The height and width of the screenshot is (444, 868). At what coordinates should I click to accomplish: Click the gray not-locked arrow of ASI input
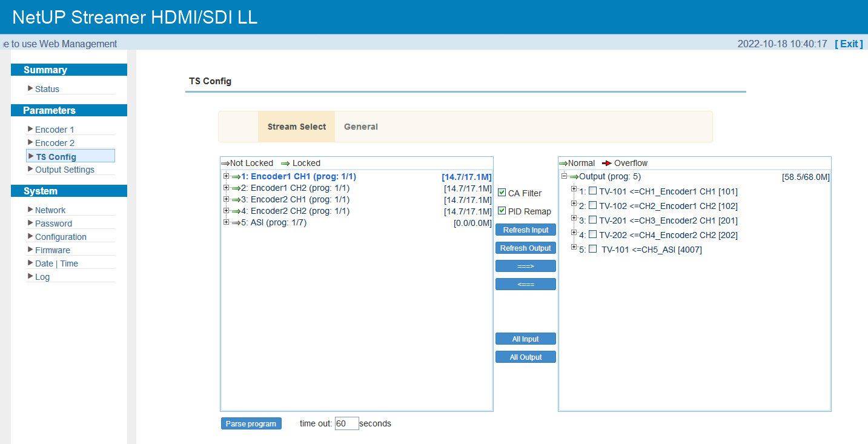(x=236, y=223)
